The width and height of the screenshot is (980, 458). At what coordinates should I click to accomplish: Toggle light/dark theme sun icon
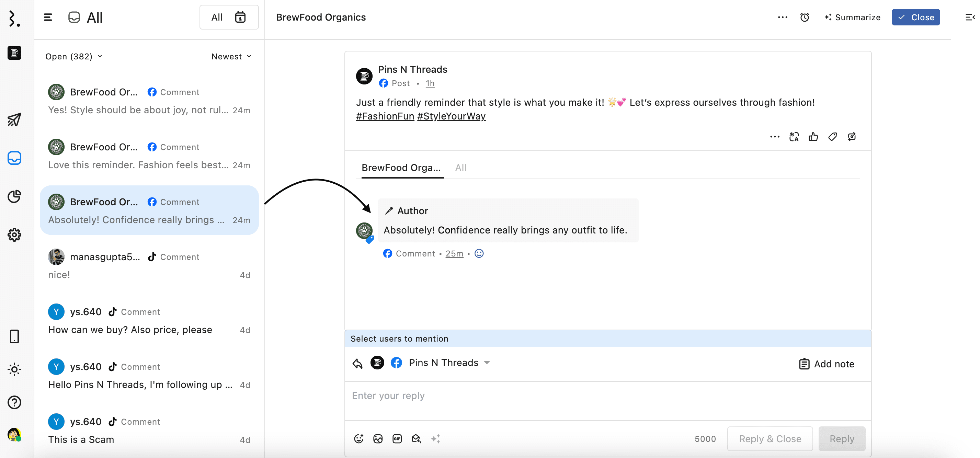tap(14, 369)
